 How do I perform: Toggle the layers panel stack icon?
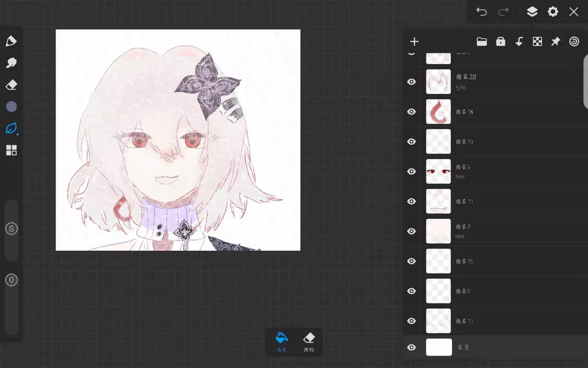click(532, 11)
